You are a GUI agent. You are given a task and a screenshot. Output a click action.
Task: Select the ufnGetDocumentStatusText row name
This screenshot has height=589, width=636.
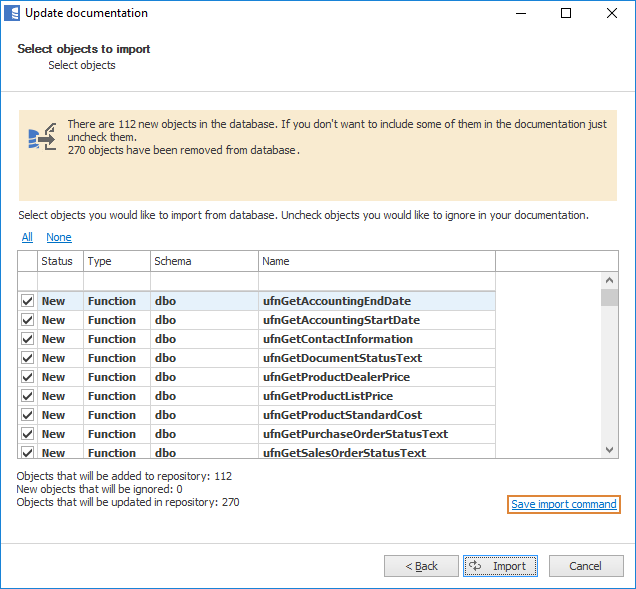[x=342, y=358]
